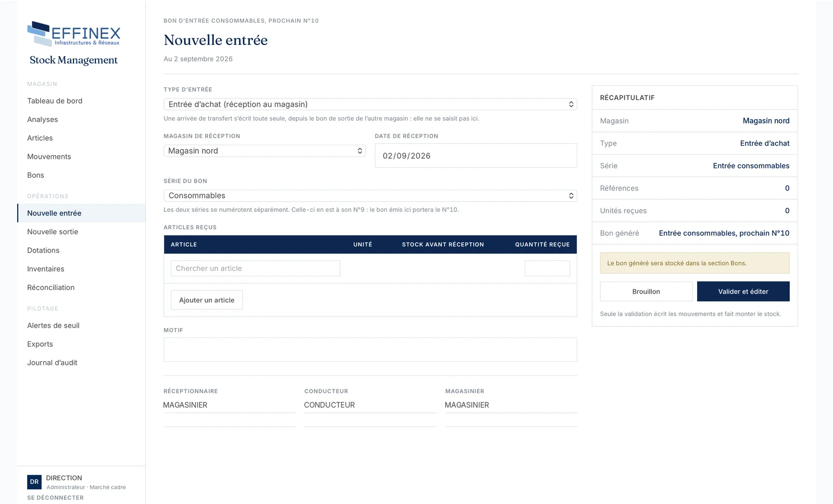
Task: Click the EFFINEX logo
Action: point(73,34)
